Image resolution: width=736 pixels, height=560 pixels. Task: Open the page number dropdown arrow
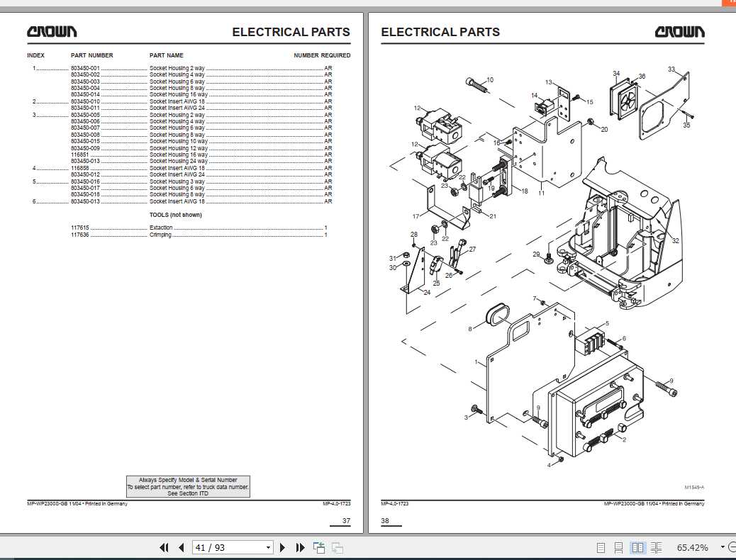269,547
